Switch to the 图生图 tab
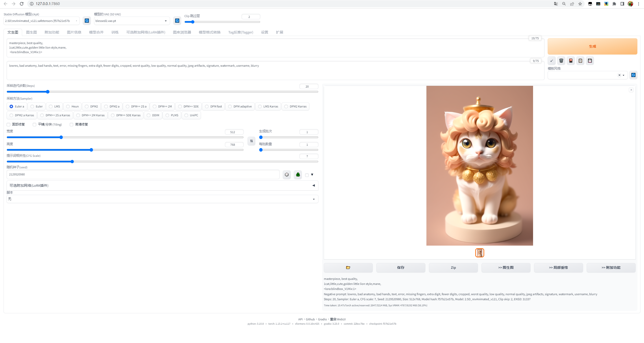 pyautogui.click(x=31, y=32)
